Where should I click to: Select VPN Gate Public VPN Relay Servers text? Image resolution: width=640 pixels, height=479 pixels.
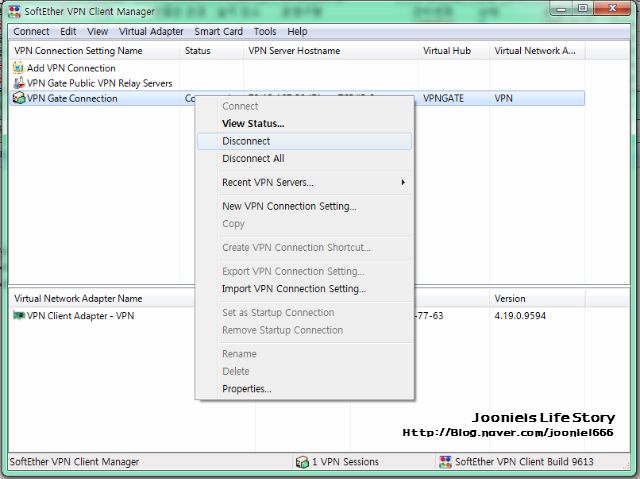point(100,83)
